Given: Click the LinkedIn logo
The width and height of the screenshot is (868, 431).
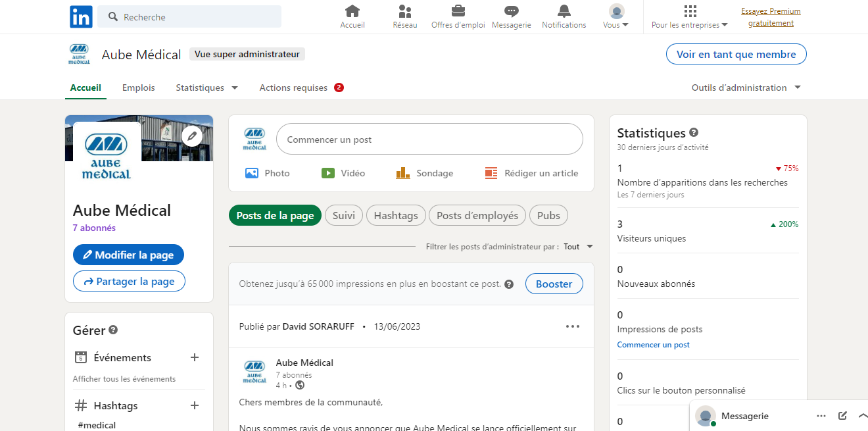Looking at the screenshot, I should 81,16.
